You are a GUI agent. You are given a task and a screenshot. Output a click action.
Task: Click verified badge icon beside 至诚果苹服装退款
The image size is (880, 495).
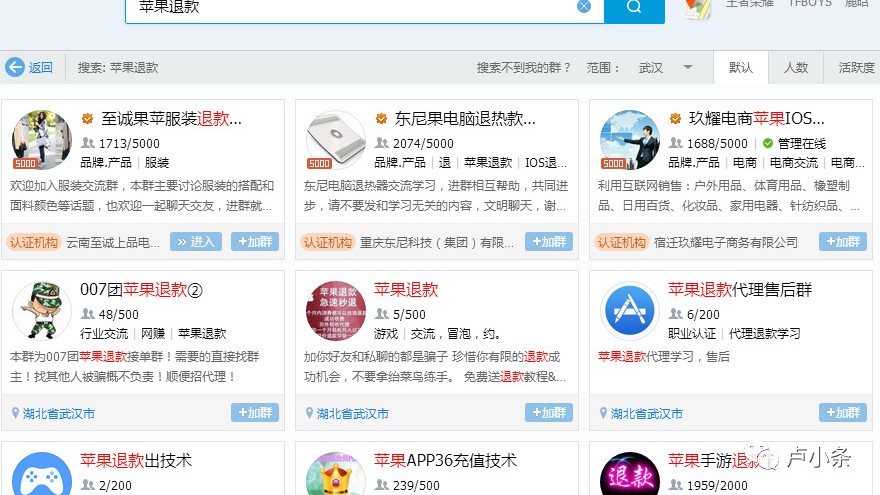click(88, 118)
